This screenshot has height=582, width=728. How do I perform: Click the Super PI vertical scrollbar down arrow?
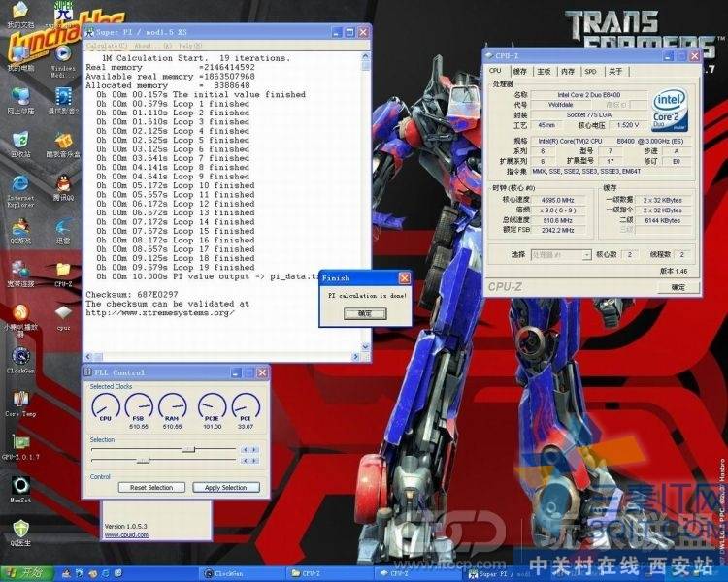click(365, 347)
